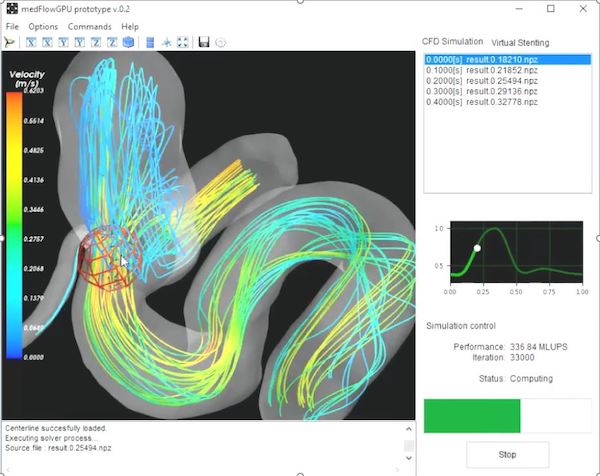Click the 'Executing solver process...' log line

pyautogui.click(x=51, y=438)
